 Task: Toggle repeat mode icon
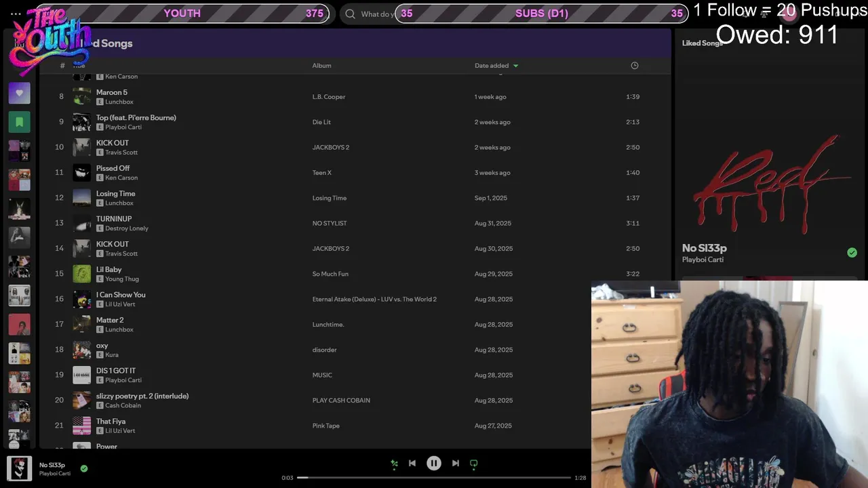pos(474,464)
